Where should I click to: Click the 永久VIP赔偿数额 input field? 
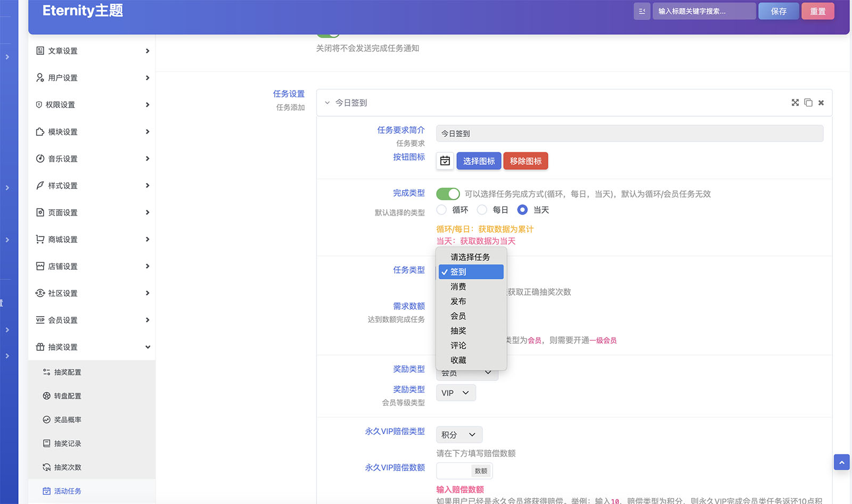454,471
